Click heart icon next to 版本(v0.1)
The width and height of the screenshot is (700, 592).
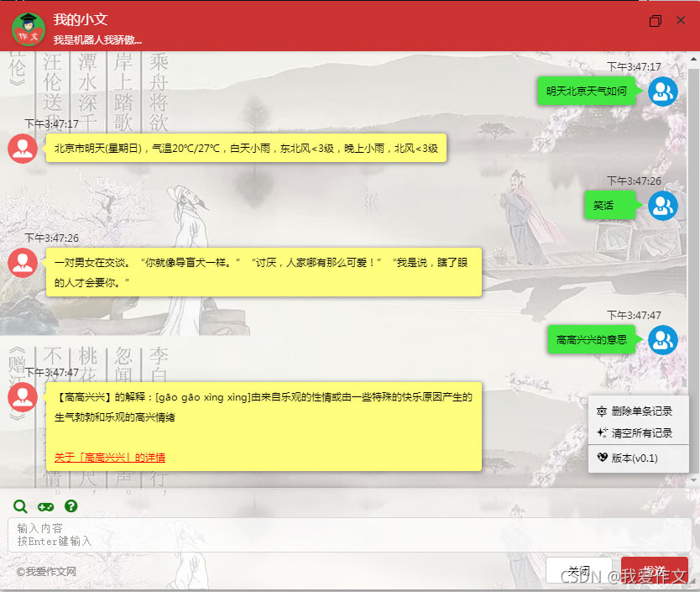(x=603, y=457)
